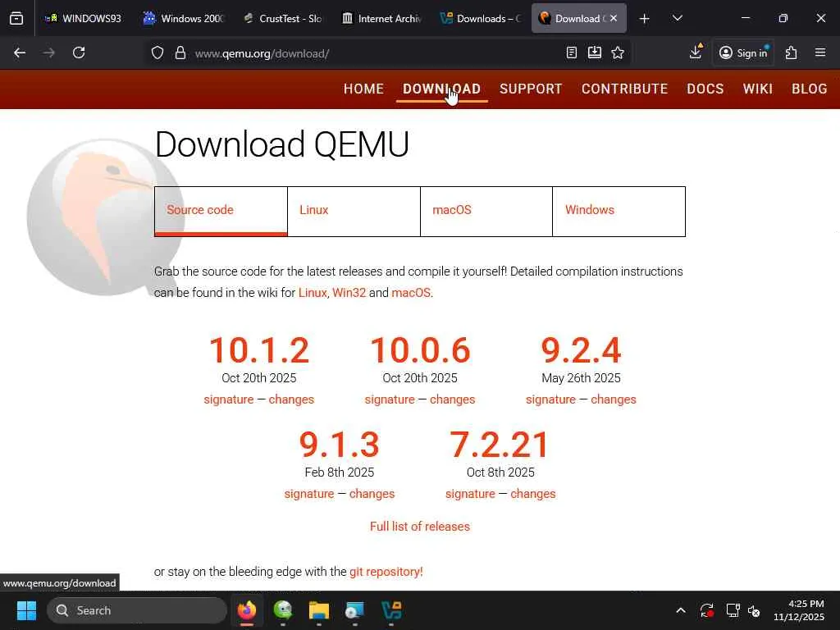This screenshot has width=840, height=630.
Task: Switch to the Internet Archive tab
Action: pos(381,19)
